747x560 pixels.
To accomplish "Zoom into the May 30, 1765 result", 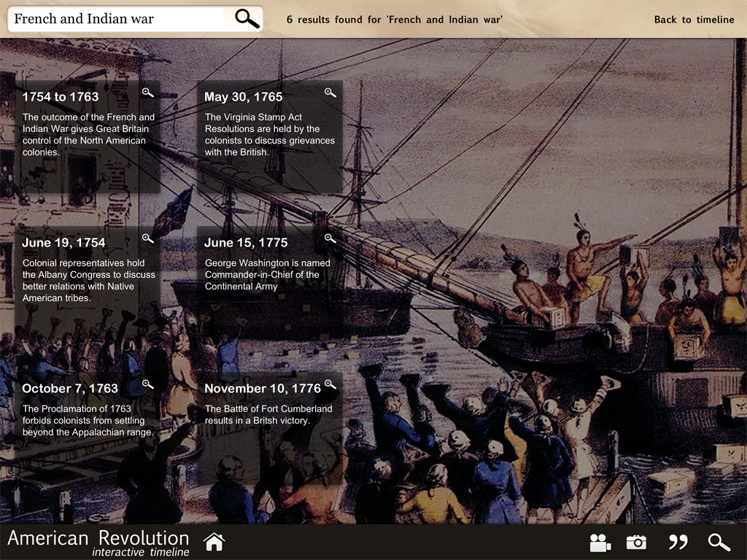I will click(x=330, y=93).
